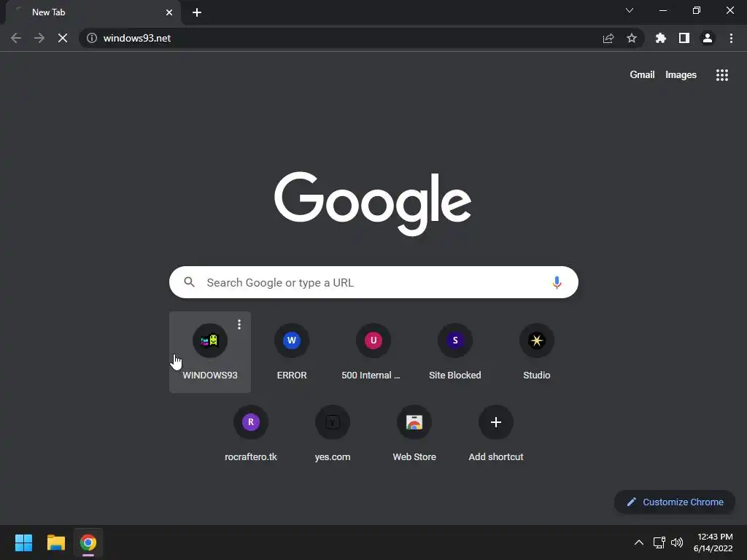Viewport: 747px width, 560px height.
Task: Click the Google logo
Action: 373,203
